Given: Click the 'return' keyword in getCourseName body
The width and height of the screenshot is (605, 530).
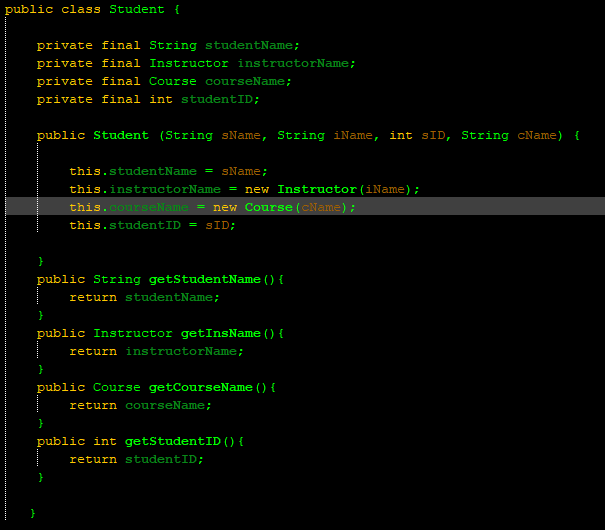Looking at the screenshot, I should pos(93,405).
